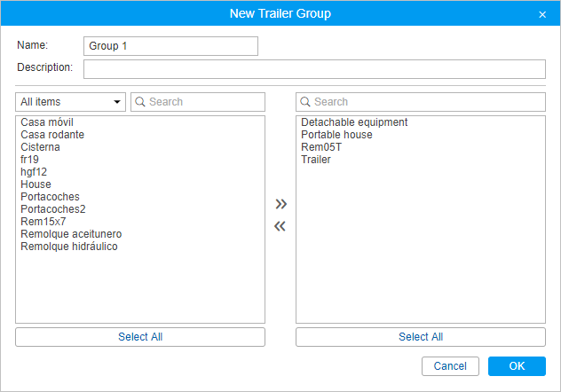
Task: Click the move left double-arrow icon
Action: [x=280, y=226]
